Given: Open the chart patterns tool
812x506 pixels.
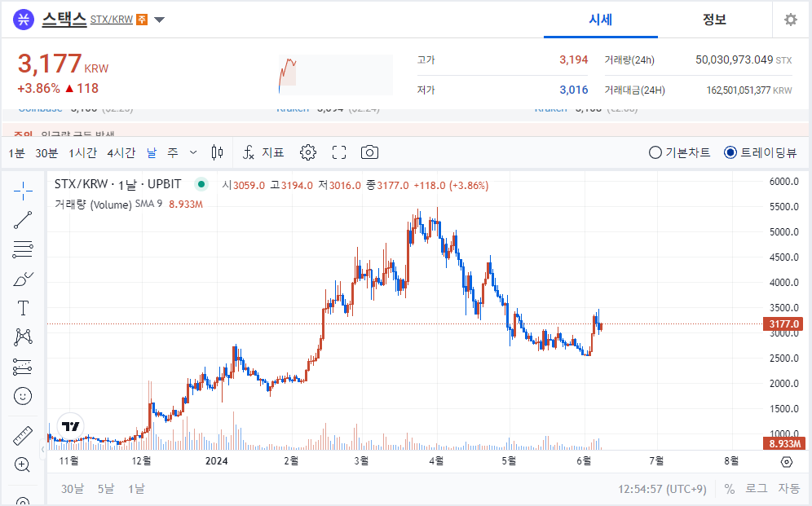Looking at the screenshot, I should click(23, 337).
